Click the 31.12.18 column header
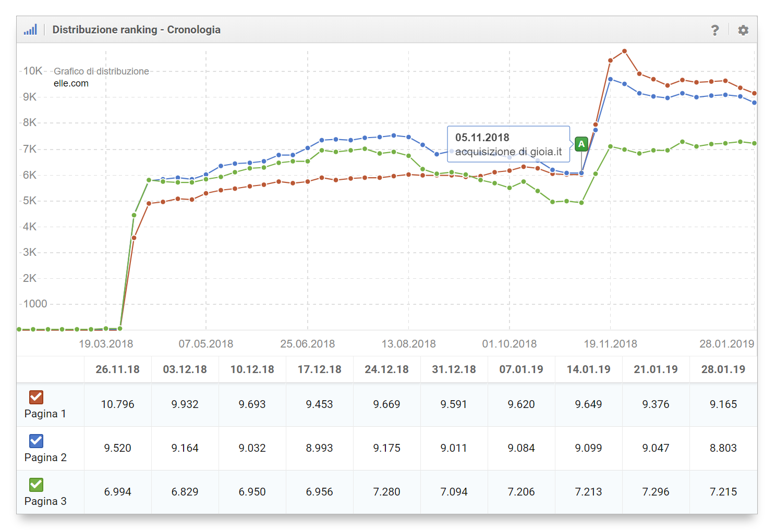 (x=454, y=369)
